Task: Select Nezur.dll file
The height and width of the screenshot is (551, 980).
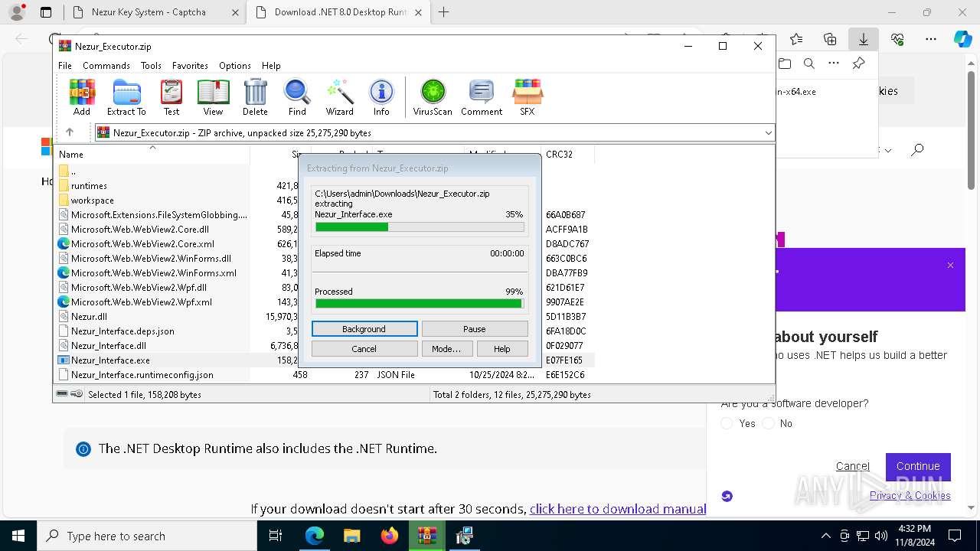Action: [x=89, y=316]
